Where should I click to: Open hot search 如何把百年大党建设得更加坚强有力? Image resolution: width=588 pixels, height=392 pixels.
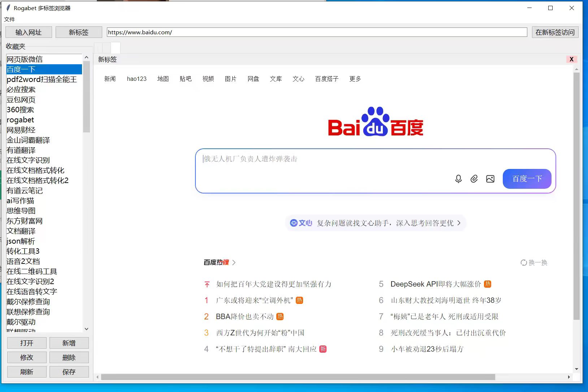[x=274, y=284]
